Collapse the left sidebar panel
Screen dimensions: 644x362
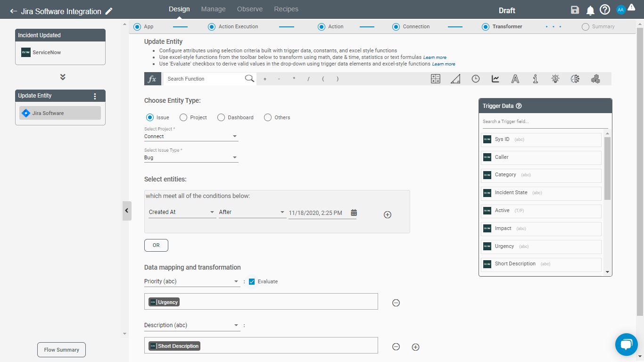tap(126, 211)
